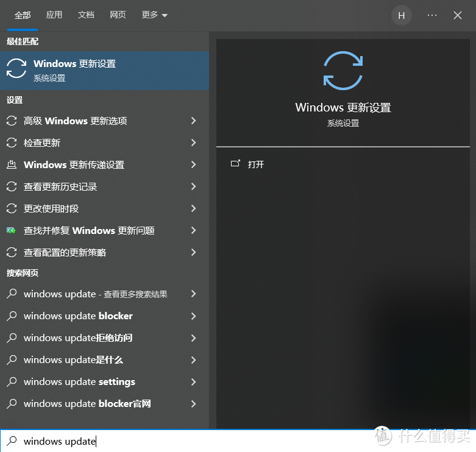The height and width of the screenshot is (452, 476).
Task: Expand arrow for 高级 Windows 更新选项
Action: [193, 121]
